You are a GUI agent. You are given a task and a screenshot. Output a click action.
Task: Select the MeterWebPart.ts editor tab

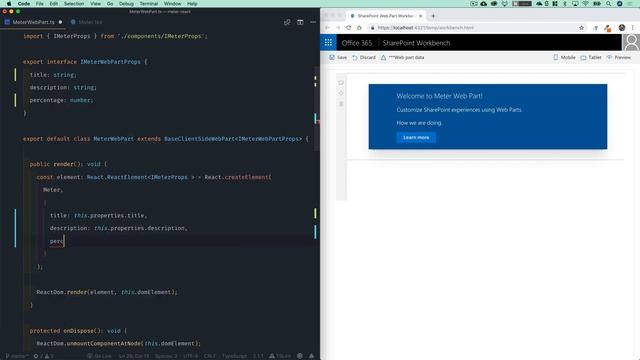tap(33, 22)
